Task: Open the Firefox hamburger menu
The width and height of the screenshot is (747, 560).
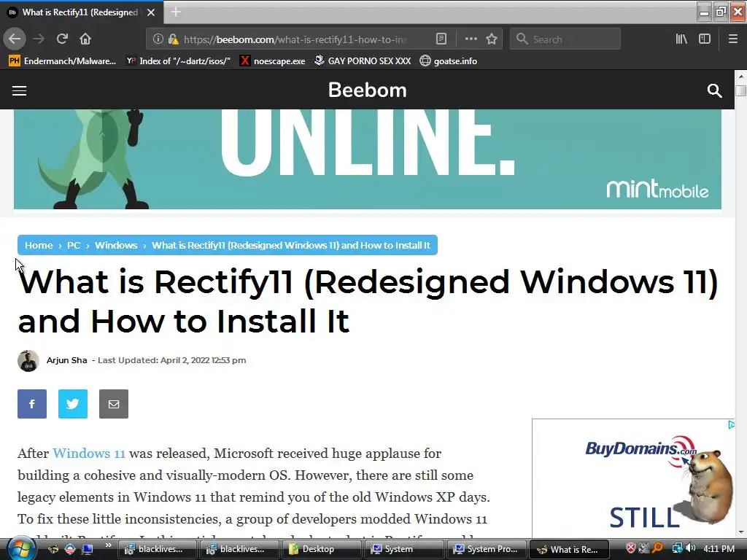Action: click(733, 39)
